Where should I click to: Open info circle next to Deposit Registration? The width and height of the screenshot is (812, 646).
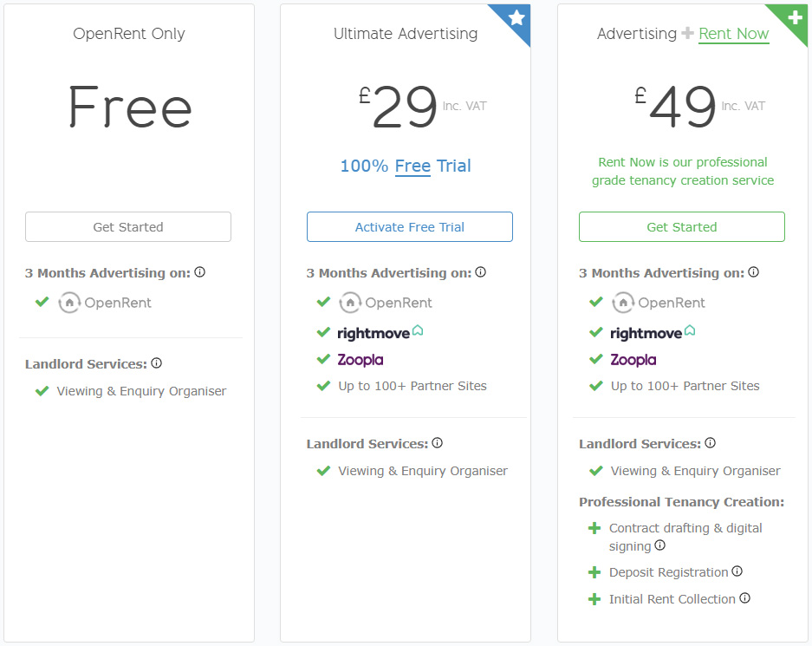pos(737,571)
